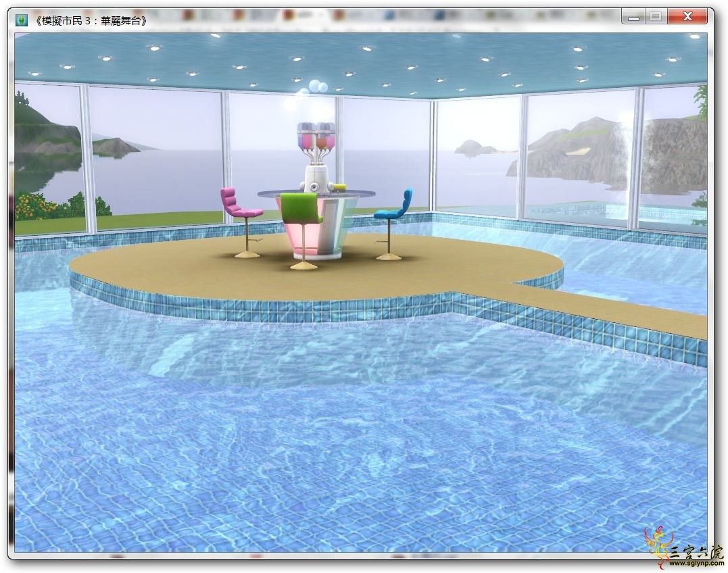The width and height of the screenshot is (728, 573).
Task: Select the pink bar stool
Action: (x=241, y=222)
